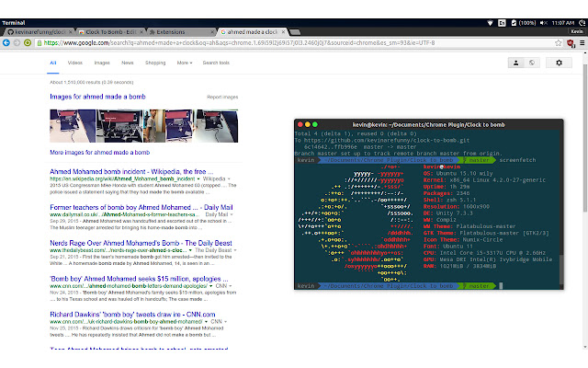Close the Clock To Bomb tab

(x=141, y=32)
